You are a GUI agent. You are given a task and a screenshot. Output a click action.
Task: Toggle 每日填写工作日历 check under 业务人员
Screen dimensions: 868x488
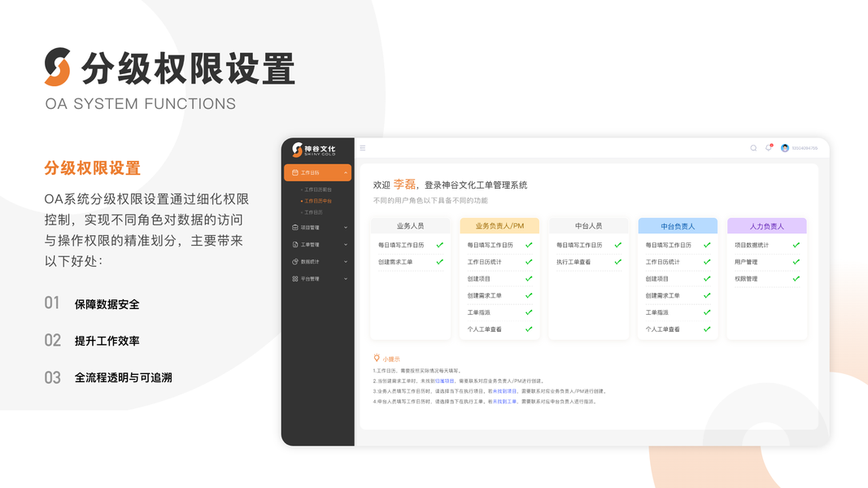click(439, 245)
